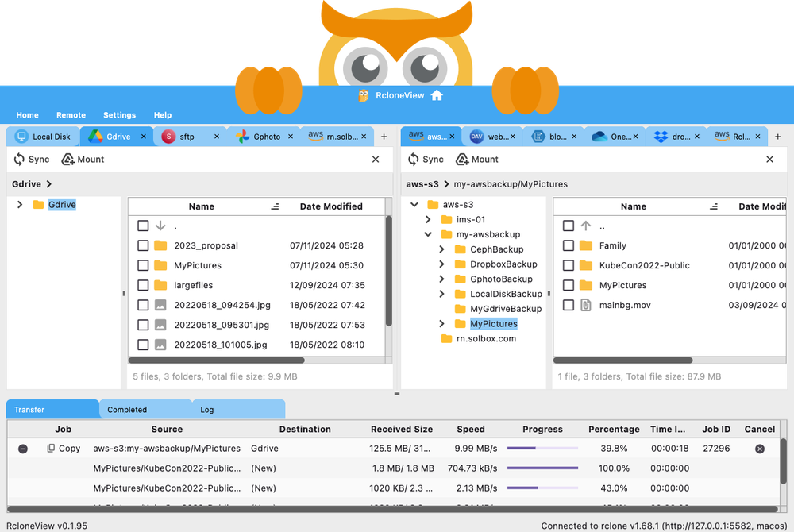Click the sftp tab's red S icon

pyautogui.click(x=168, y=137)
